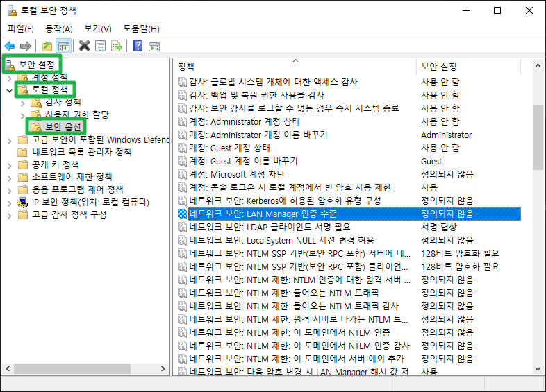
Task: Toggle the Show/Hide Console Tree icon
Action: 63,46
